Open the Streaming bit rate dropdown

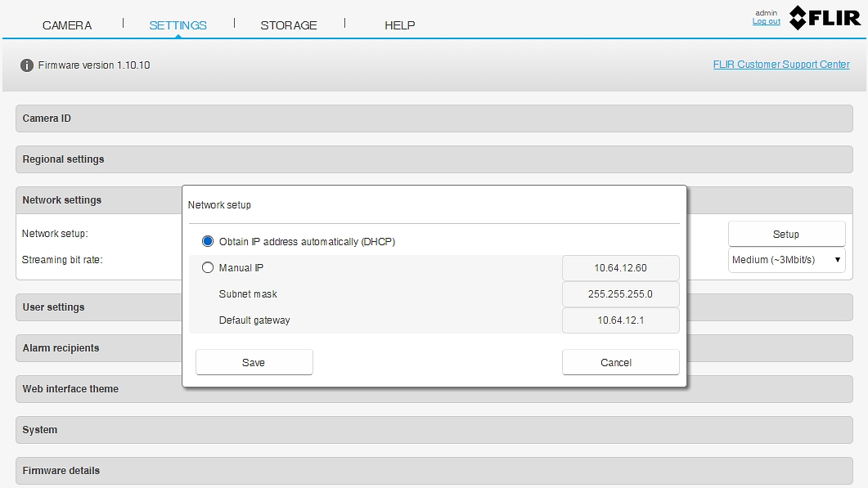pyautogui.click(x=786, y=260)
